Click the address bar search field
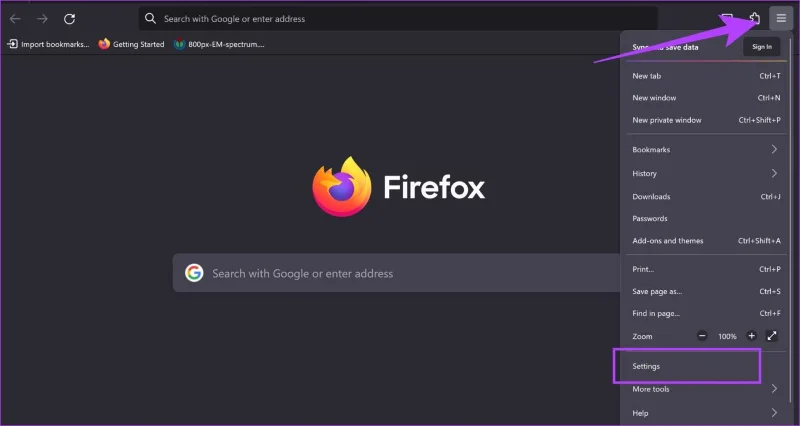Viewport: 800px width, 426px height. point(398,18)
